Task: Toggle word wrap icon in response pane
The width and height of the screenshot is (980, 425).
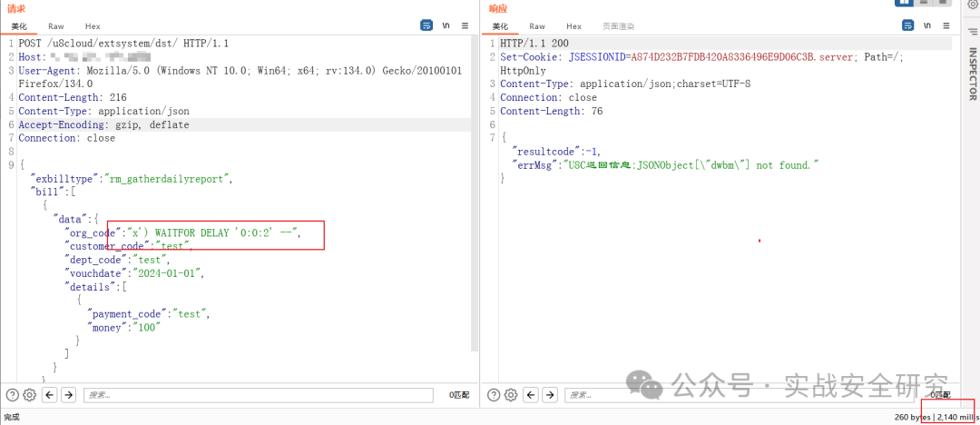Action: point(907,25)
